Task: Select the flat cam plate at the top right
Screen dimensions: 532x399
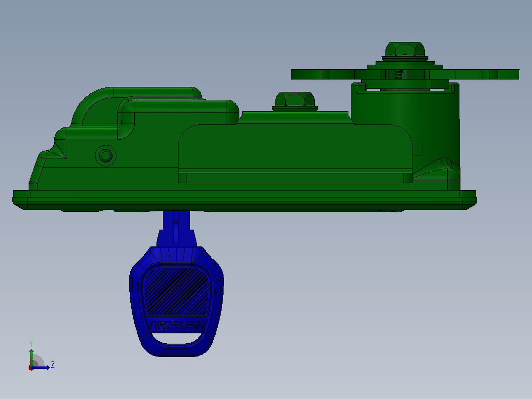Action: (x=405, y=75)
